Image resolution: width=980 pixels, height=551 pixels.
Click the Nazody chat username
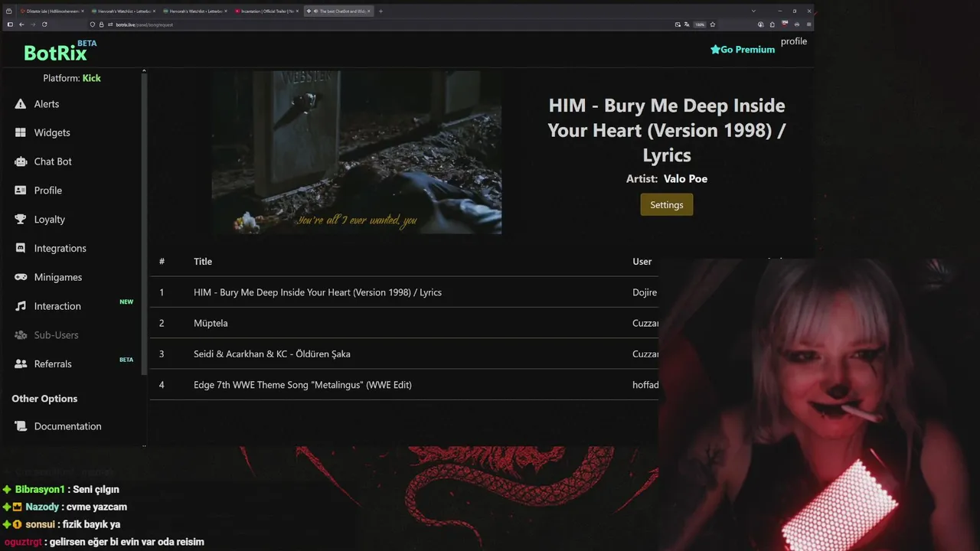click(41, 507)
